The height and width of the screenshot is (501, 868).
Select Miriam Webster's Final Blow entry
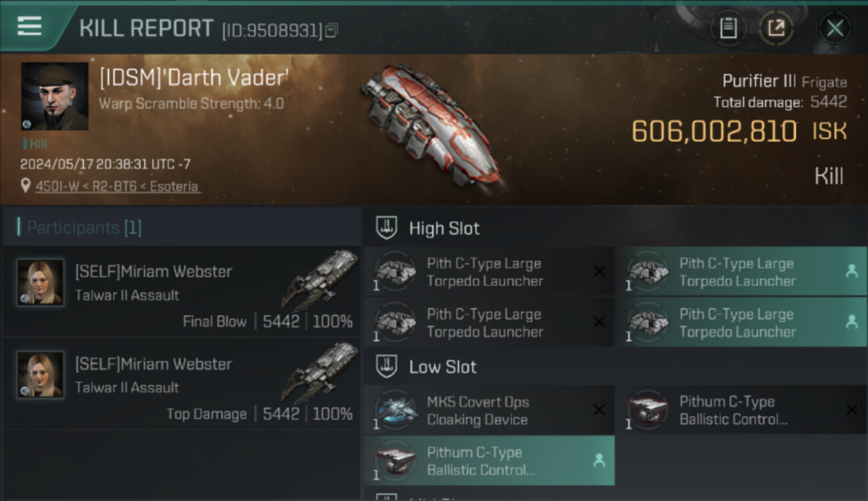182,291
